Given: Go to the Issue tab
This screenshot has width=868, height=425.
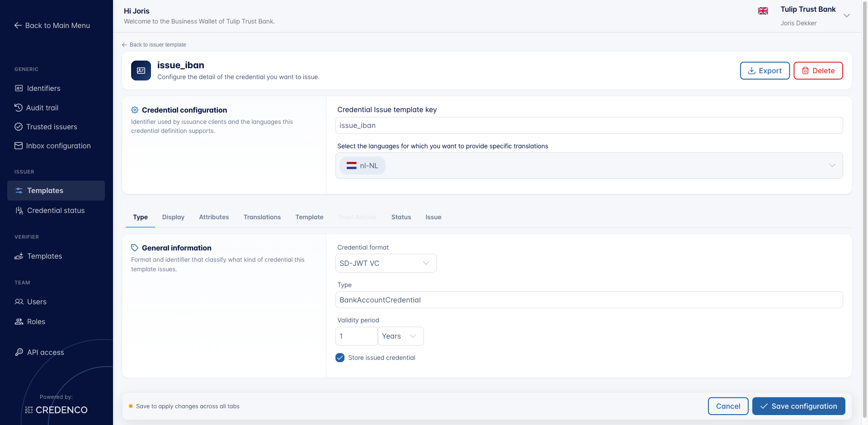Looking at the screenshot, I should 433,217.
